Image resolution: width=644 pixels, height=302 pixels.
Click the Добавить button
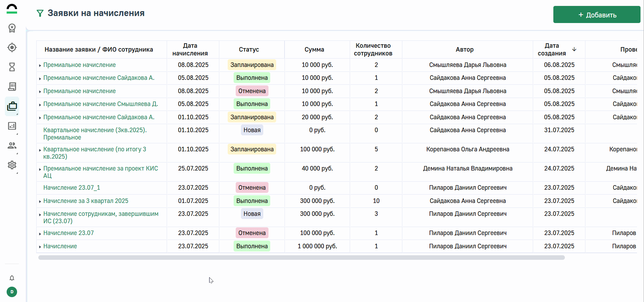pyautogui.click(x=597, y=15)
